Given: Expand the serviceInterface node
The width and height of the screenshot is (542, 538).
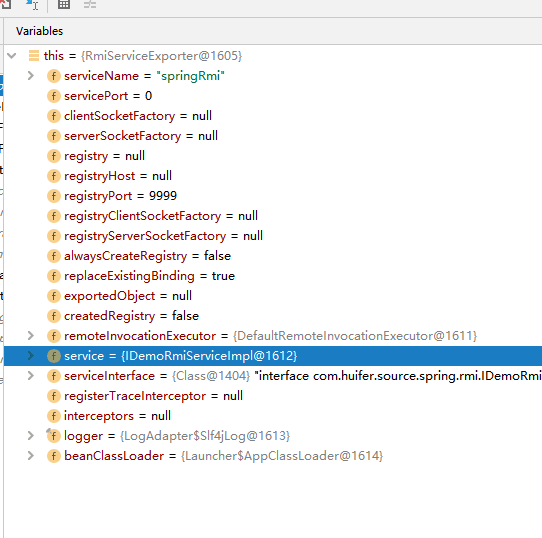Looking at the screenshot, I should point(31,375).
